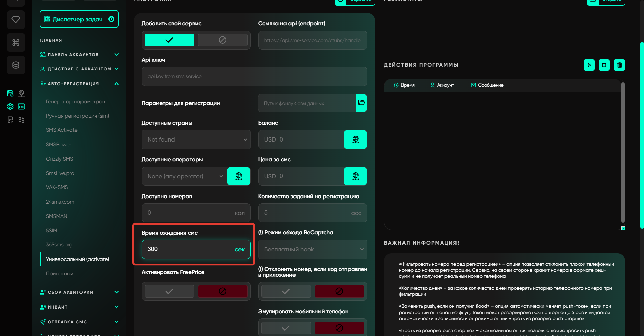Click globe icon next to operators dropdown
Viewport: 644px width, 336px height.
click(x=238, y=176)
